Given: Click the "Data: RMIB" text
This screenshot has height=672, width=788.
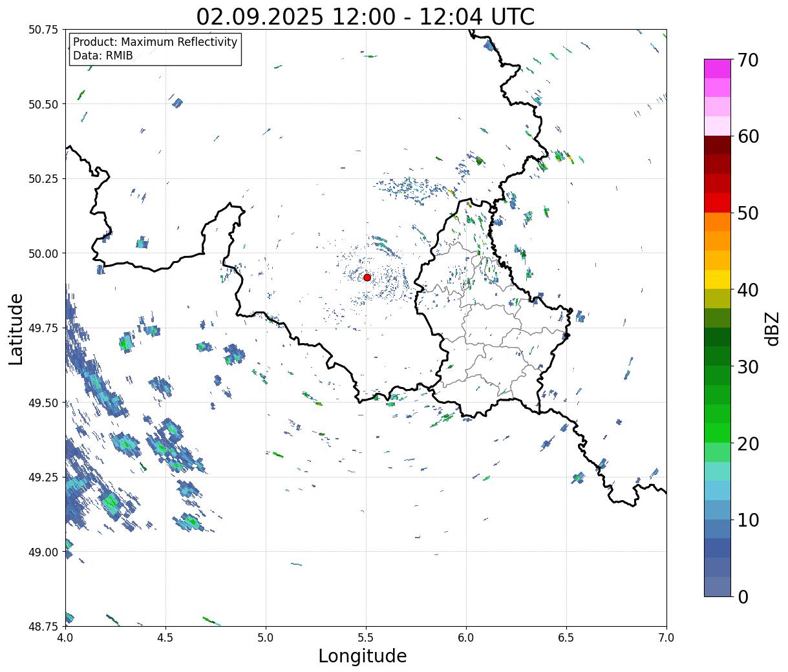Looking at the screenshot, I should (x=103, y=56).
